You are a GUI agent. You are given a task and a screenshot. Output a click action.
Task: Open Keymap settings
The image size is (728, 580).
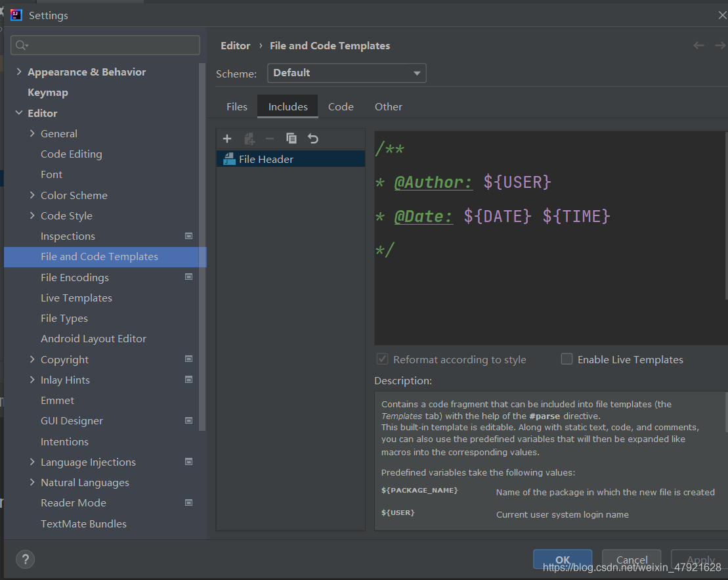point(48,93)
